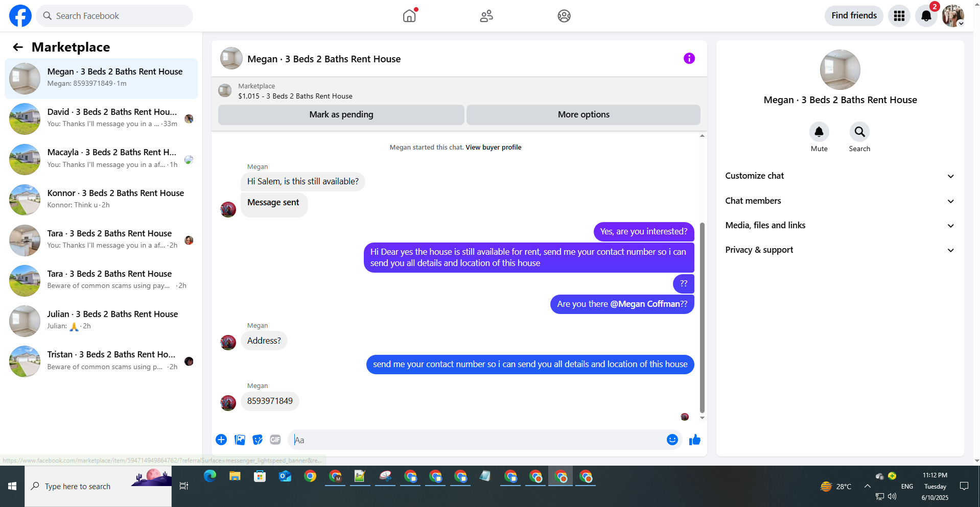Click Mark as pending button
Image resolution: width=980 pixels, height=507 pixels.
point(341,115)
